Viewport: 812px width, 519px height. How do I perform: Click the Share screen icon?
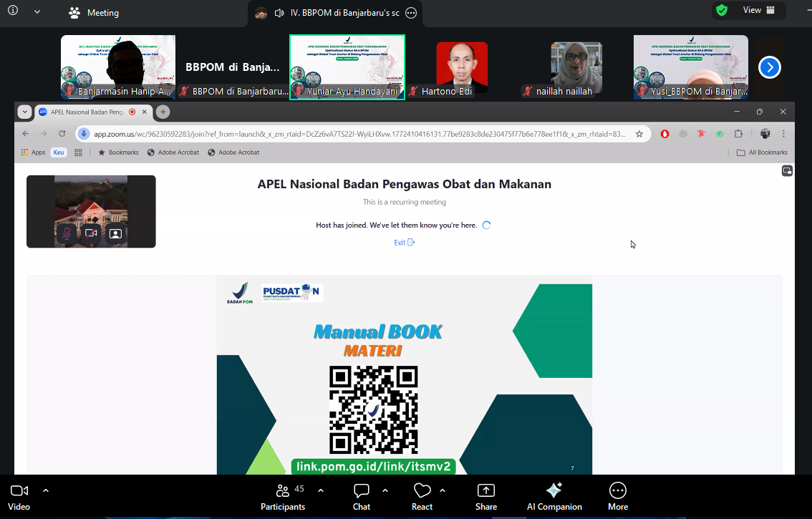(x=486, y=491)
